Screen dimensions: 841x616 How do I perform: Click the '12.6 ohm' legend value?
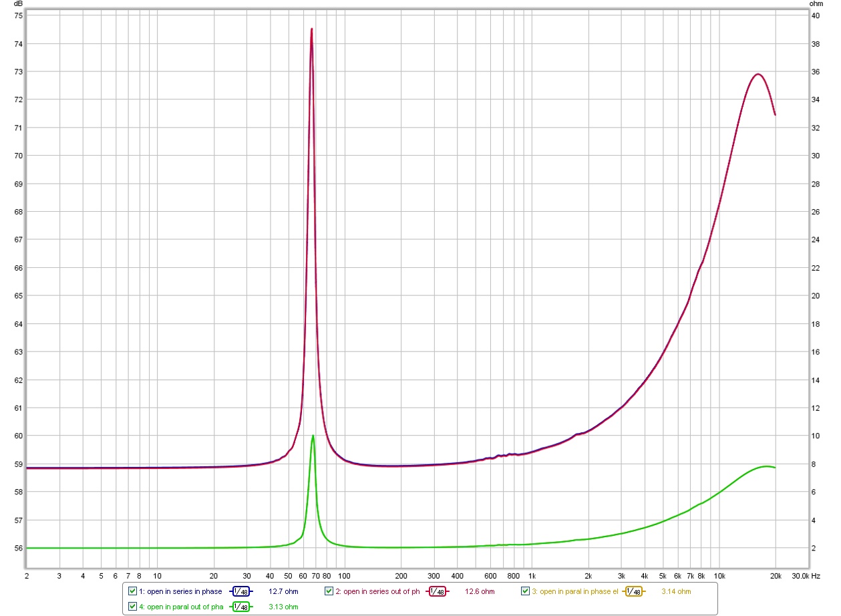(x=480, y=591)
